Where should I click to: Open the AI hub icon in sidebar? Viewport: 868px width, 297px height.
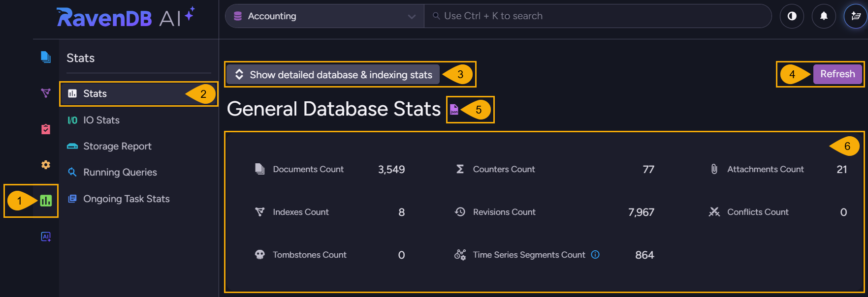(x=46, y=237)
